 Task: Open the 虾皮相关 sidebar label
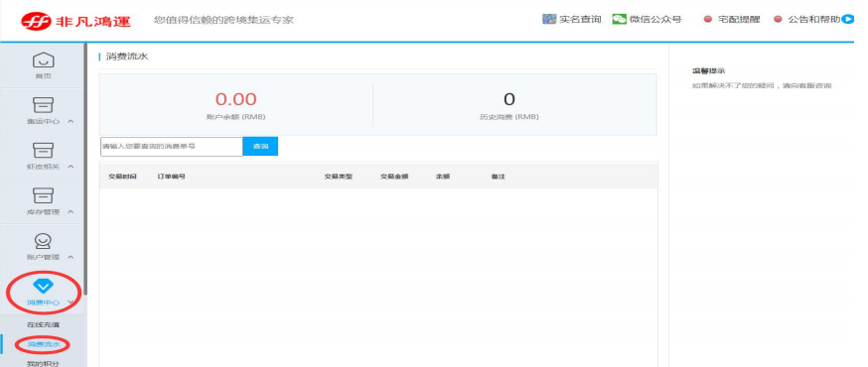coord(43,167)
